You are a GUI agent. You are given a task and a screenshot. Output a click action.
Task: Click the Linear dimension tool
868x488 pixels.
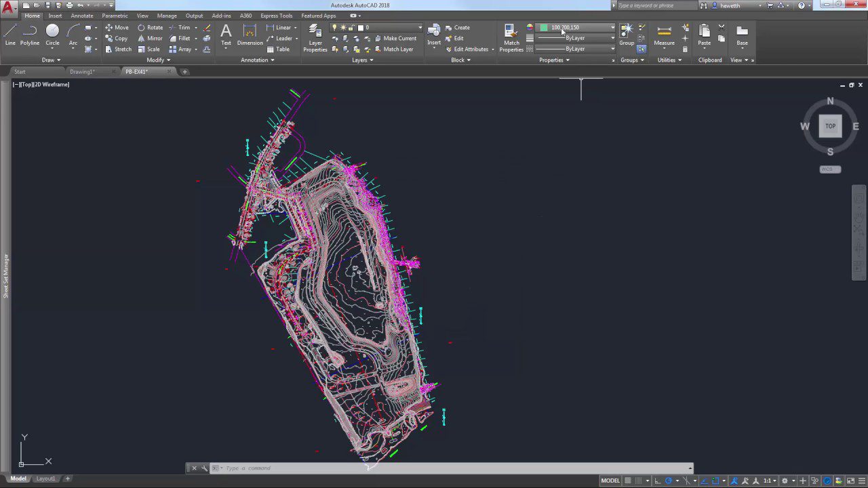pyautogui.click(x=279, y=28)
